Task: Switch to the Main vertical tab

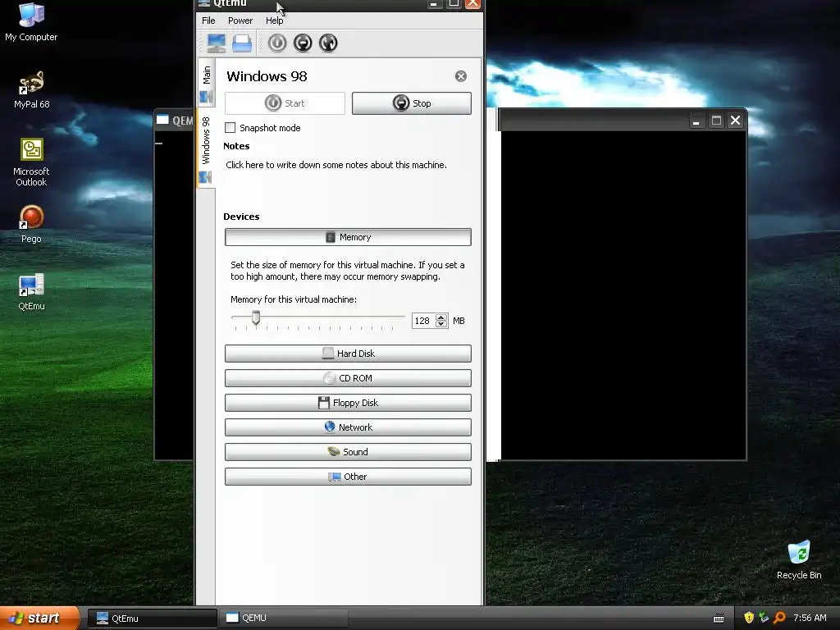Action: point(206,83)
